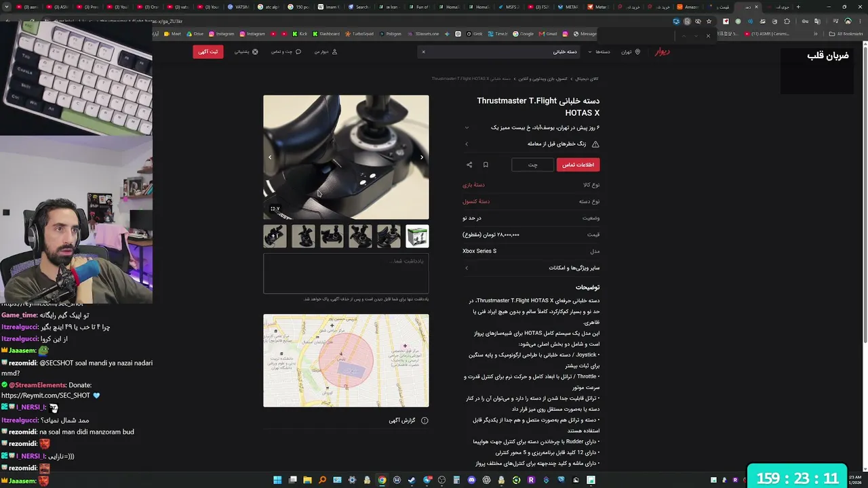Bookmark the Thrustmaster listing
This screenshot has width=868, height=488.
coord(486,165)
